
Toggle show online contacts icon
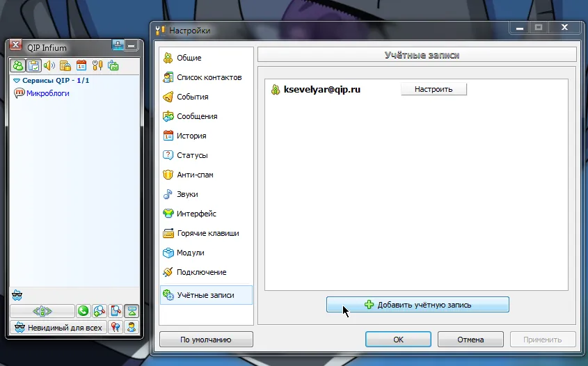click(17, 65)
